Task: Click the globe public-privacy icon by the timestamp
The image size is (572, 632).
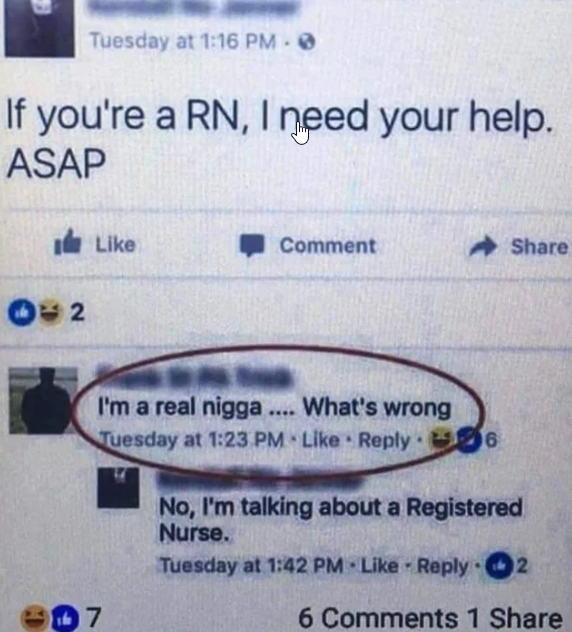Action: coord(307,42)
